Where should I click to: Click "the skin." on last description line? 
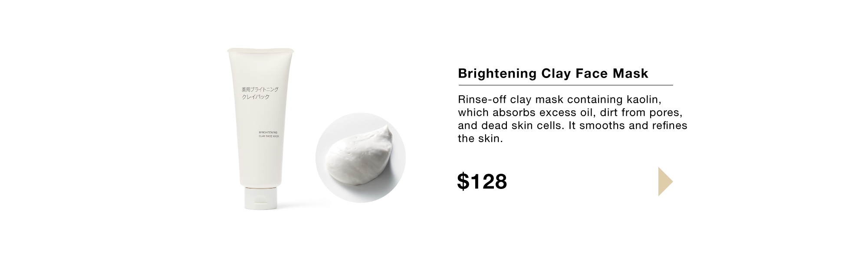pos(480,139)
